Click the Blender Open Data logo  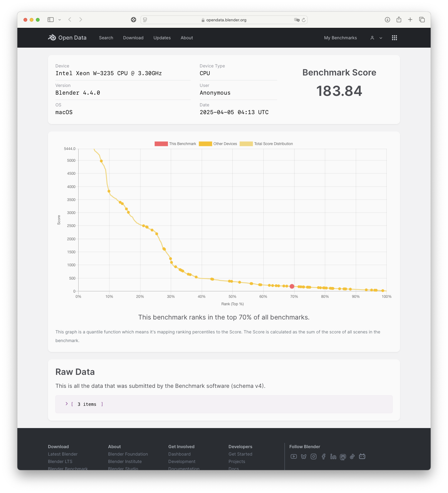click(67, 38)
